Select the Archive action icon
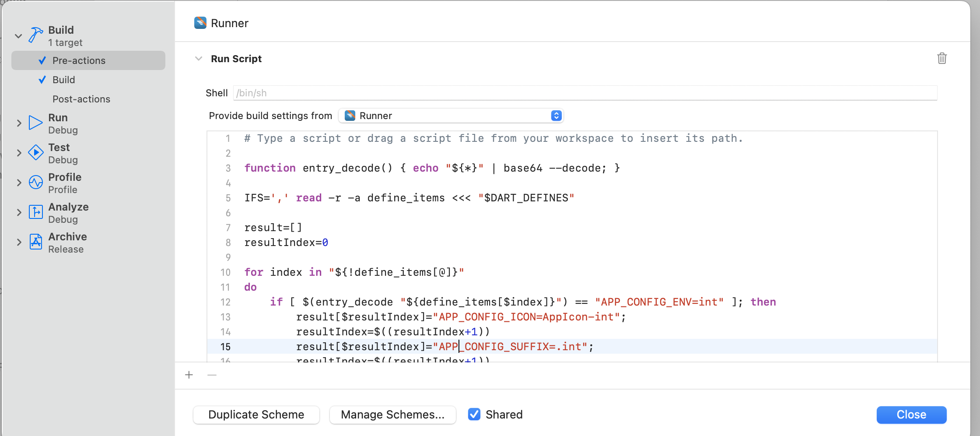This screenshot has width=980, height=436. point(35,242)
